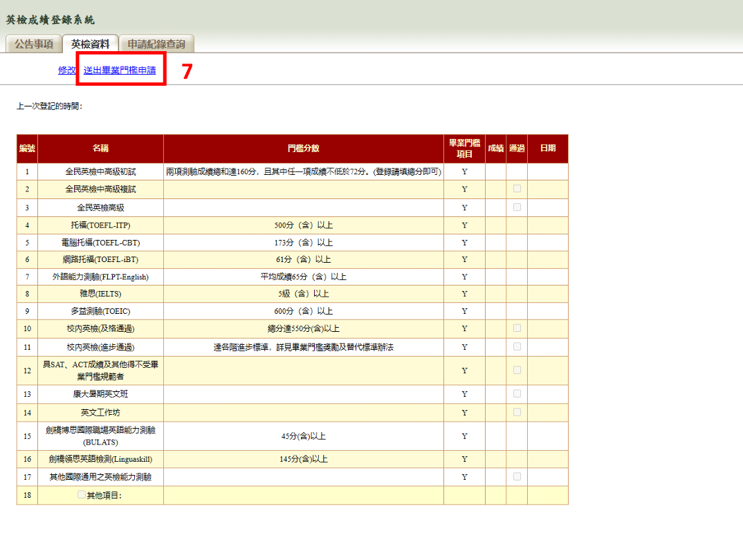The height and width of the screenshot is (560, 743).
Task: Click the 日期 cell in the 雅思(IELTS) row
Action: [547, 294]
